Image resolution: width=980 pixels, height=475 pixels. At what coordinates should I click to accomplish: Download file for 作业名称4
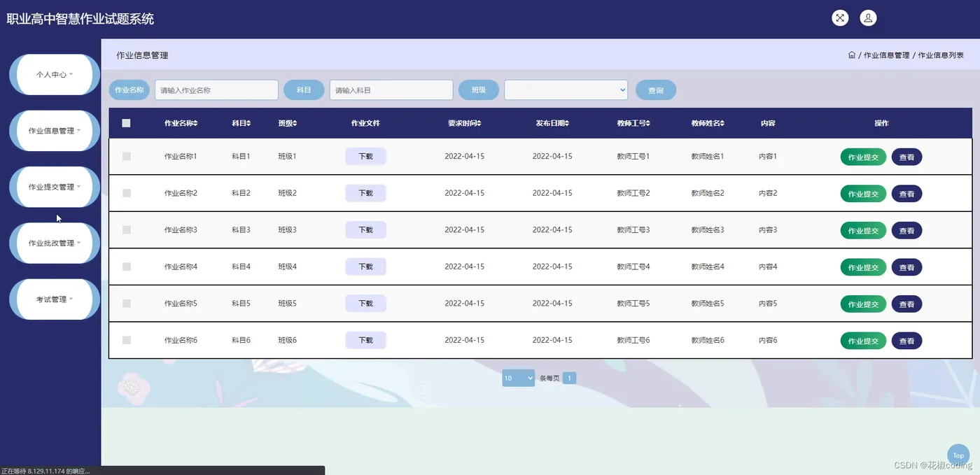366,267
